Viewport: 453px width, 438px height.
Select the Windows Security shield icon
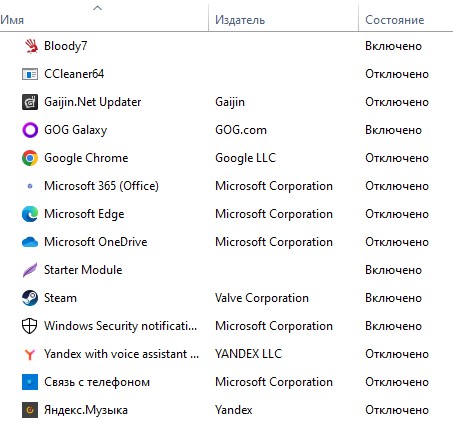[x=29, y=326]
